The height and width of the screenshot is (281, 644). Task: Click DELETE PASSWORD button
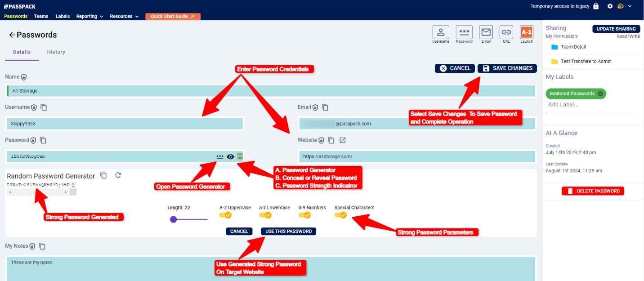click(x=593, y=191)
